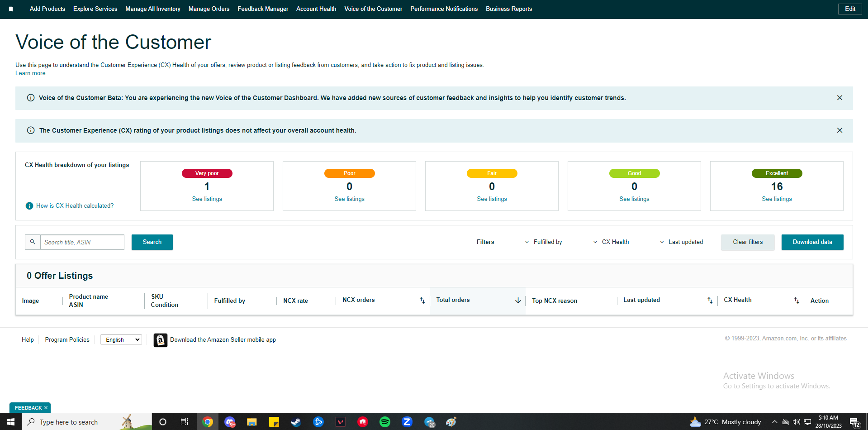The height and width of the screenshot is (430, 868).
Task: Open Paint from the taskbar
Action: coord(451,422)
